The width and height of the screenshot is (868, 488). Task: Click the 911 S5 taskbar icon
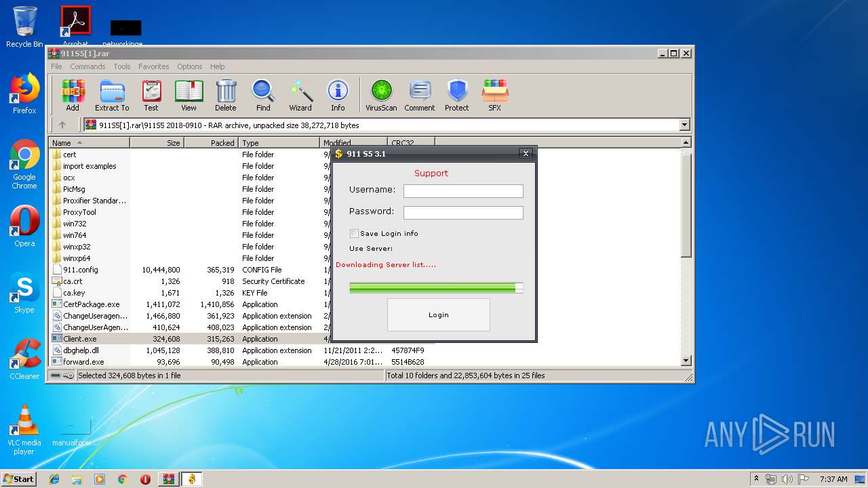(x=192, y=479)
